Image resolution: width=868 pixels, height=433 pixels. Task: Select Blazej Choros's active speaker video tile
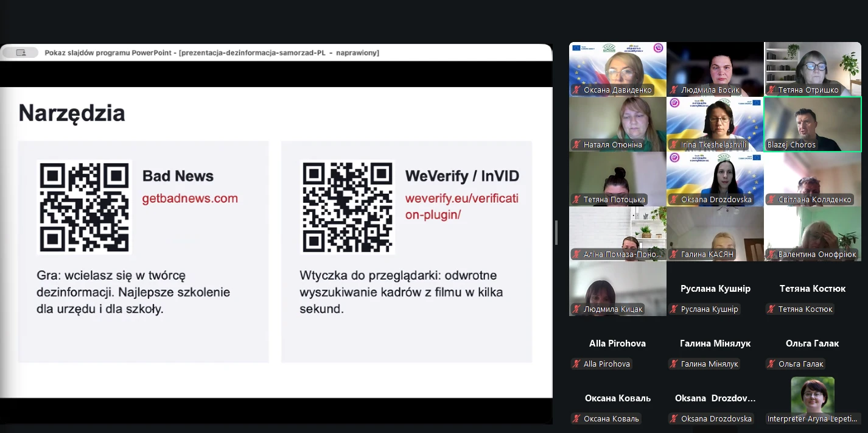813,124
